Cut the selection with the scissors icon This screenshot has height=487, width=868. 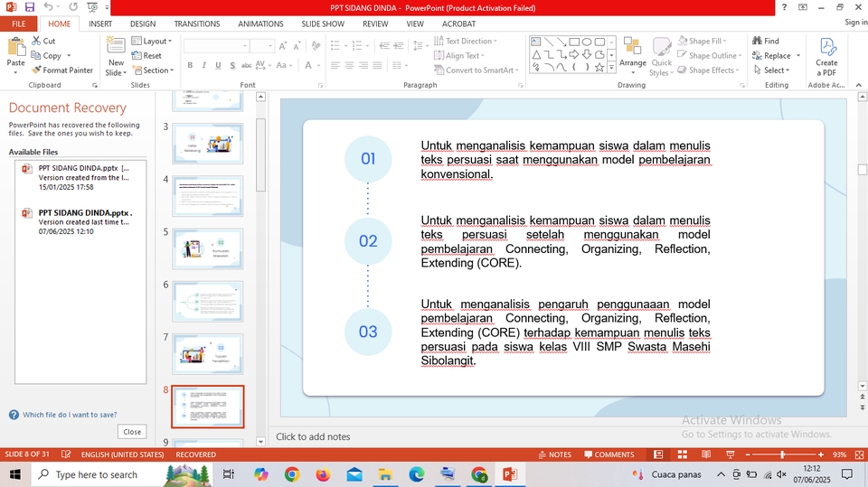[x=43, y=41]
